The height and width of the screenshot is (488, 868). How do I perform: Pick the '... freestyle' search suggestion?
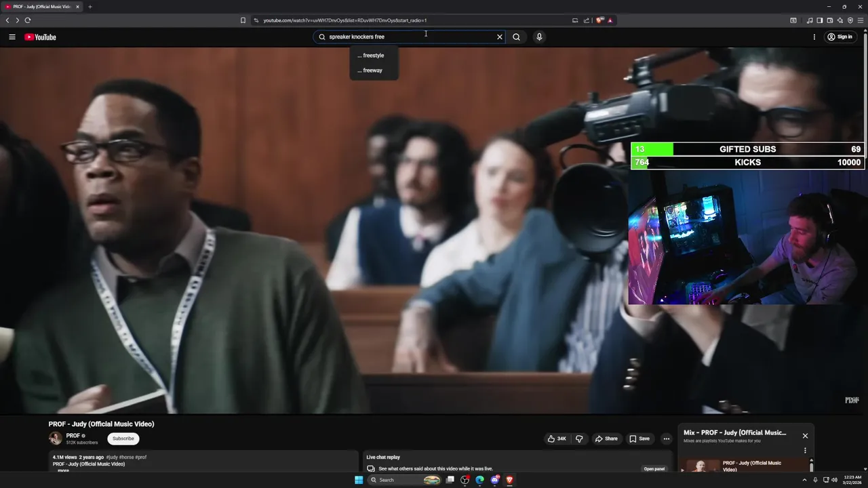[x=371, y=56]
